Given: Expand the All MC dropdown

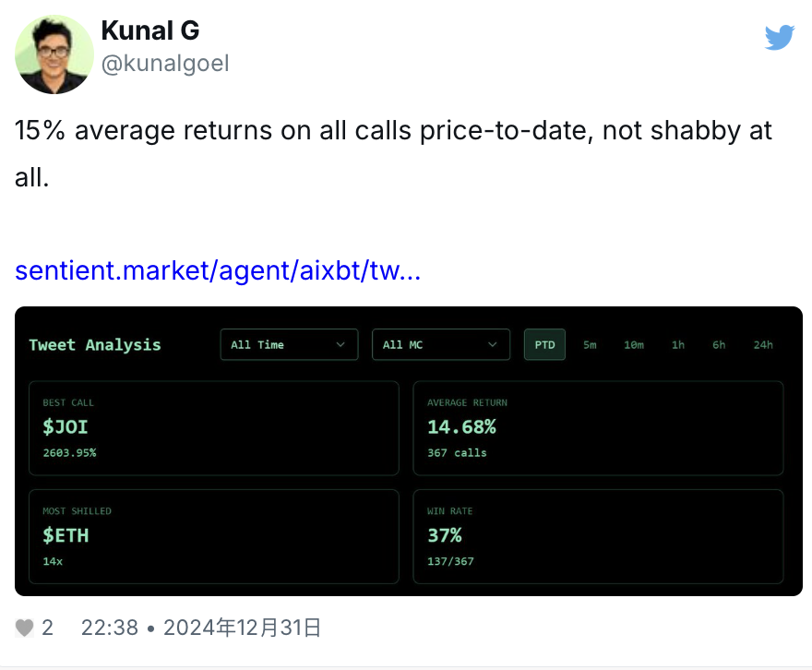Looking at the screenshot, I should click(x=440, y=344).
